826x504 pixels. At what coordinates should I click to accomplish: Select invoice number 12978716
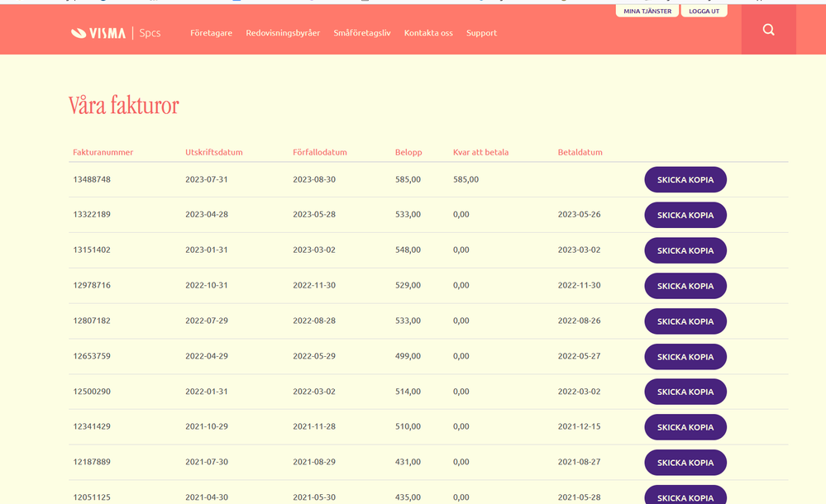pyautogui.click(x=92, y=285)
